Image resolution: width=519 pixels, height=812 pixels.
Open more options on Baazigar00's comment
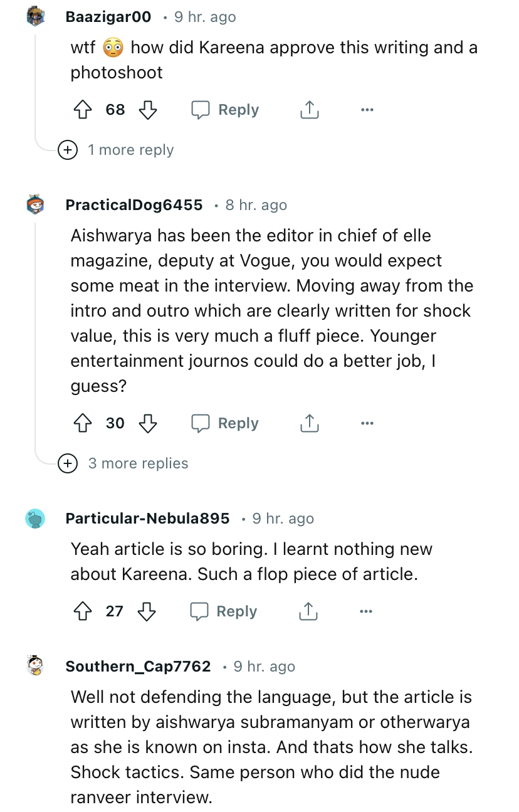(x=367, y=110)
